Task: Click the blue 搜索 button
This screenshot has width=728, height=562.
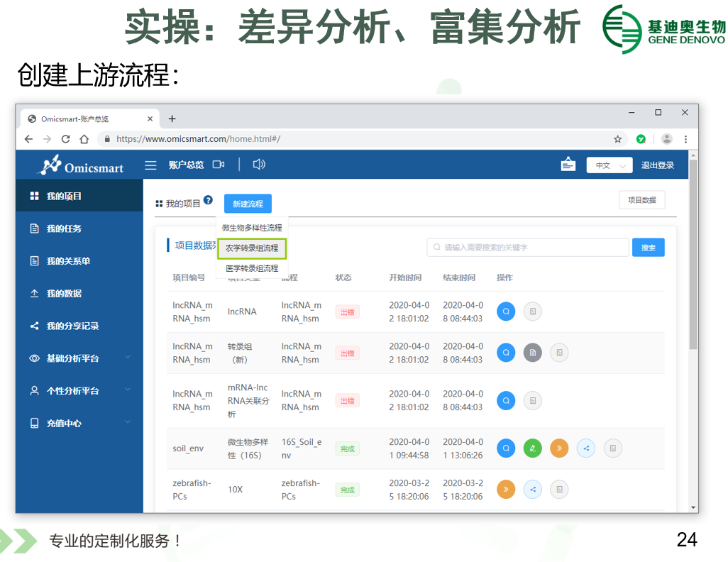Action: [x=648, y=248]
